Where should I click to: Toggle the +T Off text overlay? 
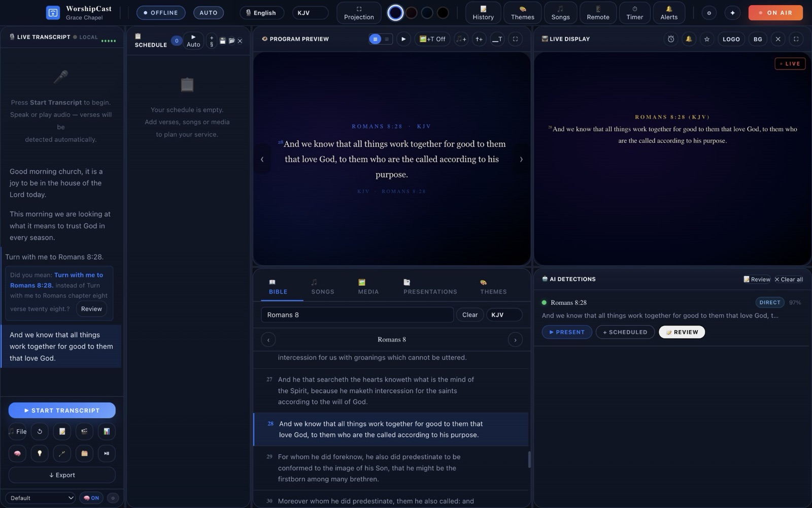[432, 39]
